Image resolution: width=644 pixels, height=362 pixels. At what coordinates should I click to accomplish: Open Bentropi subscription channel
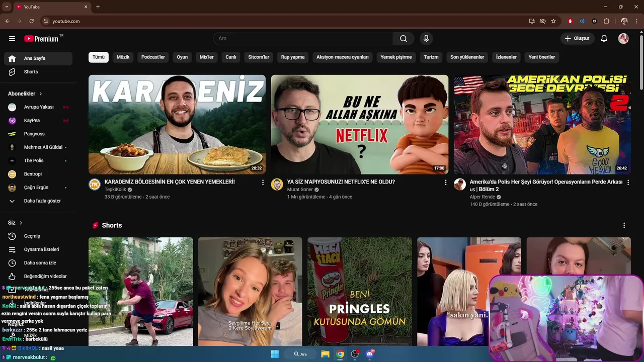coord(38,174)
